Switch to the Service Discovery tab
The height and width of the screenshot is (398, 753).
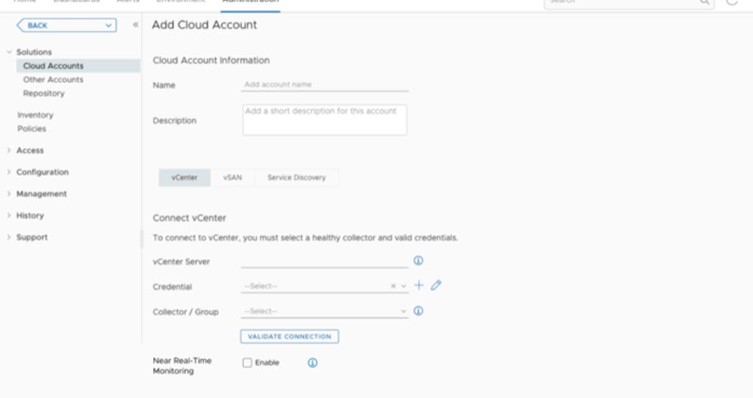(296, 178)
